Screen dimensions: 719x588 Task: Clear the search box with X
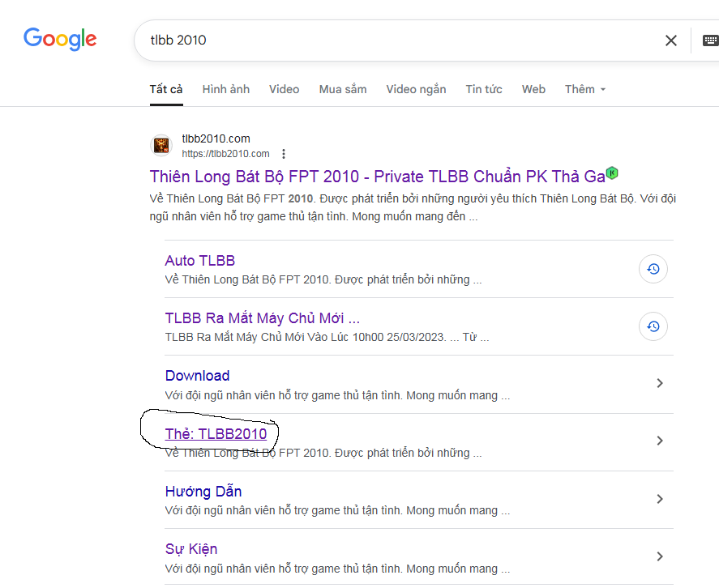coord(671,40)
